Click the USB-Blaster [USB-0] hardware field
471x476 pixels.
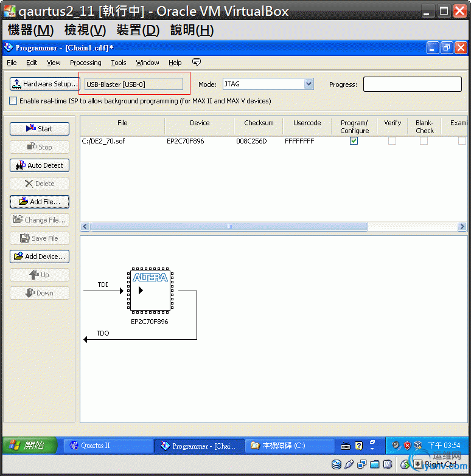coord(134,84)
